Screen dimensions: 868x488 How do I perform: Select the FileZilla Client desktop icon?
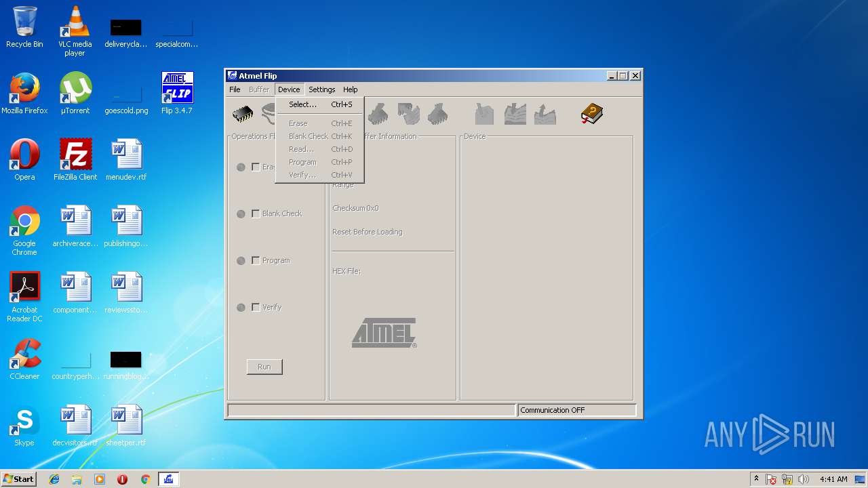[x=75, y=159]
